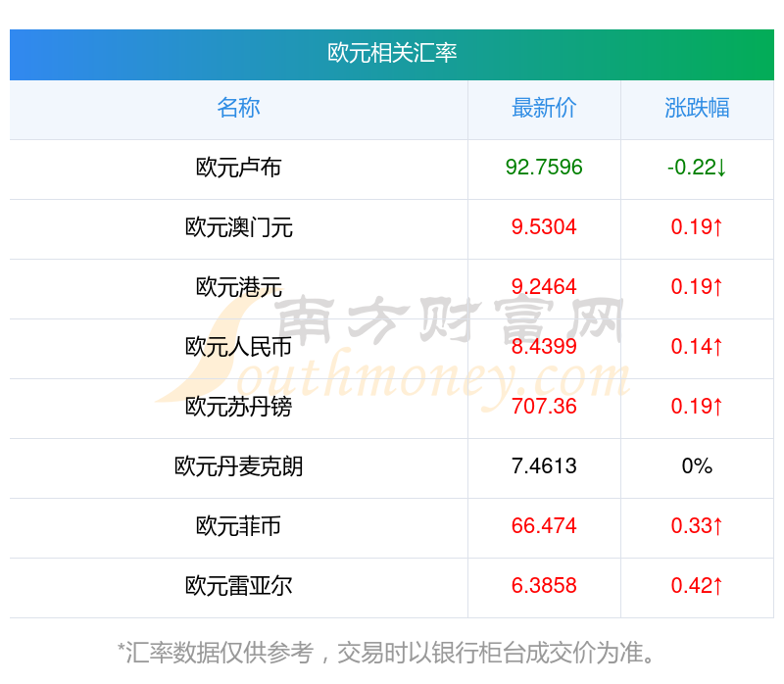Image resolution: width=784 pixels, height=684 pixels.
Task: Click the -0.22 down arrow change
Action: pyautogui.click(x=697, y=168)
